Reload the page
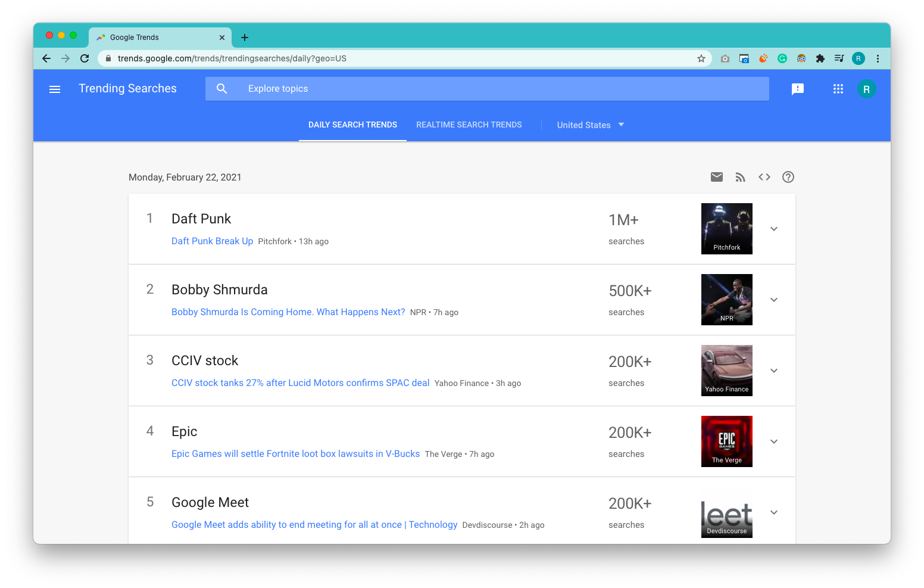The image size is (924, 588). [x=85, y=58]
